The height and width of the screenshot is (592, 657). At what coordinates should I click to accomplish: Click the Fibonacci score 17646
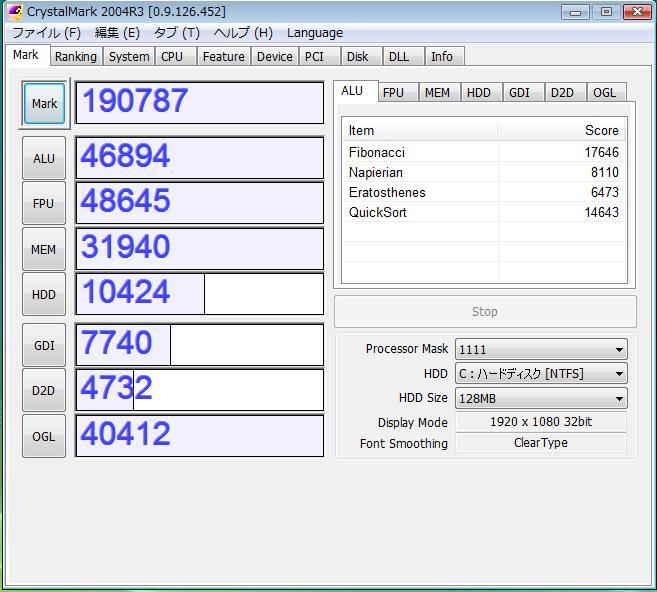pyautogui.click(x=602, y=152)
